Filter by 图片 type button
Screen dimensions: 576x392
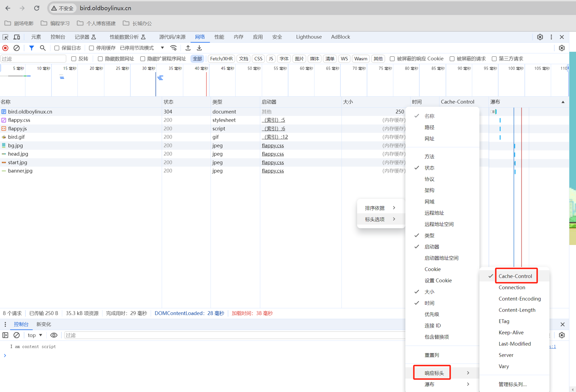(x=299, y=59)
